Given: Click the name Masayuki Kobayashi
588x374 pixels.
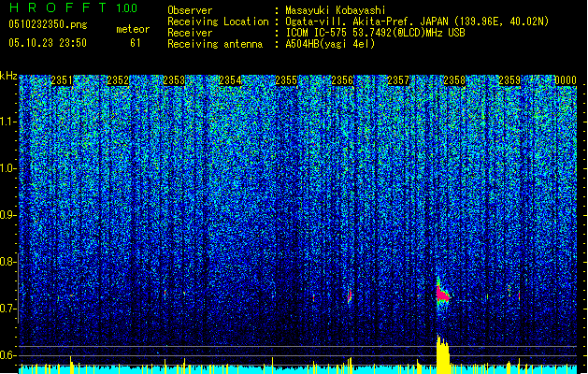Looking at the screenshot, I should click(x=336, y=10).
